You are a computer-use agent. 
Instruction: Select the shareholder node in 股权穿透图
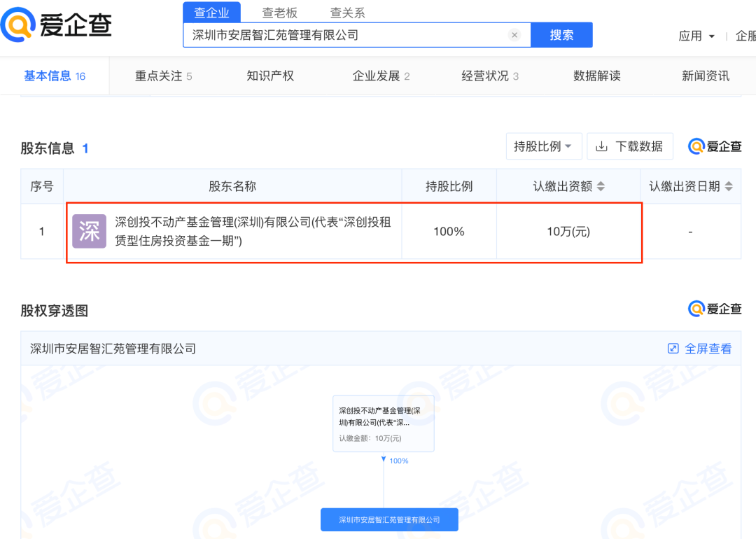click(384, 423)
